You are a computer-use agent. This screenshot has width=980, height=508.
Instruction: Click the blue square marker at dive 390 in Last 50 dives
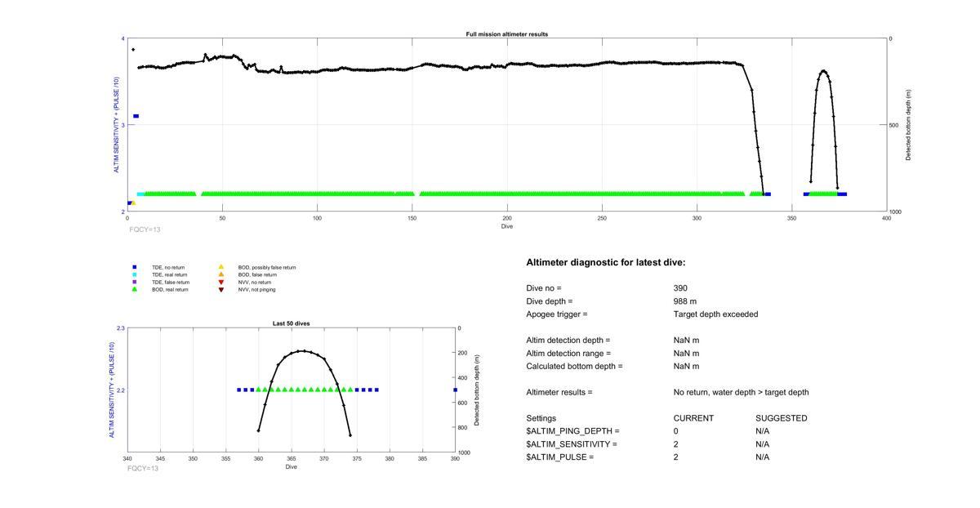[x=455, y=390]
